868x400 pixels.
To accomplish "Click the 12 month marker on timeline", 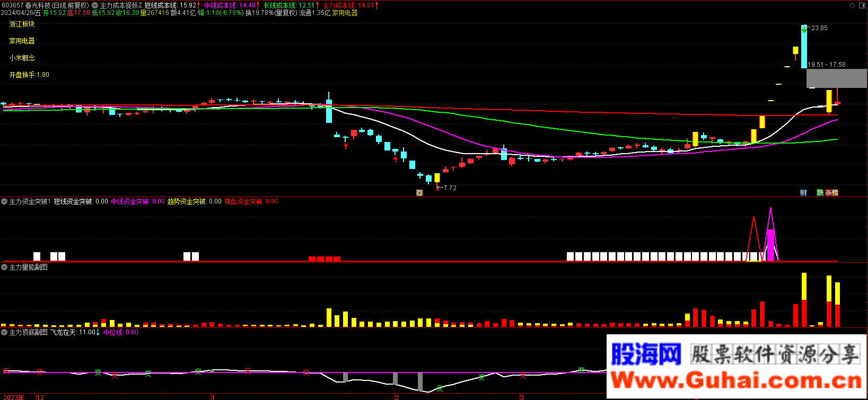I will point(40,397).
